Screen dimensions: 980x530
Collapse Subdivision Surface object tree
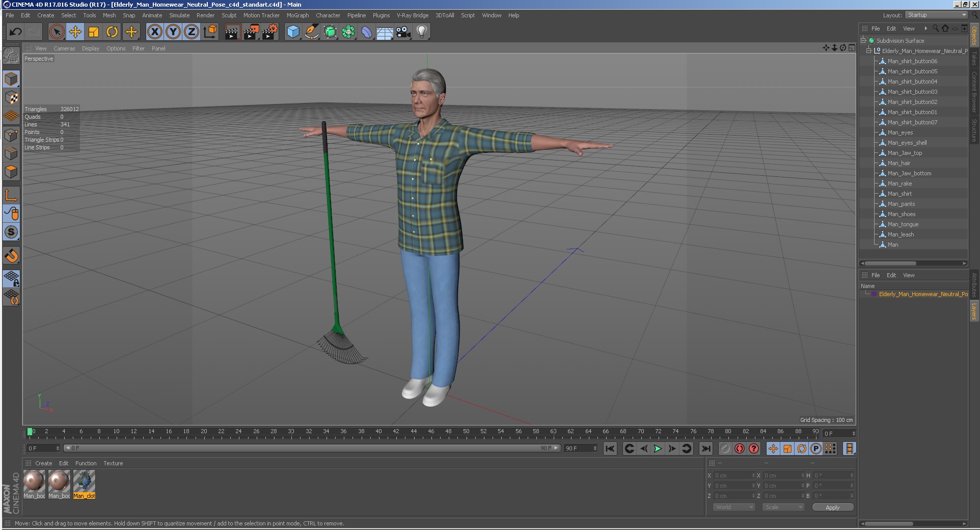[x=863, y=40]
